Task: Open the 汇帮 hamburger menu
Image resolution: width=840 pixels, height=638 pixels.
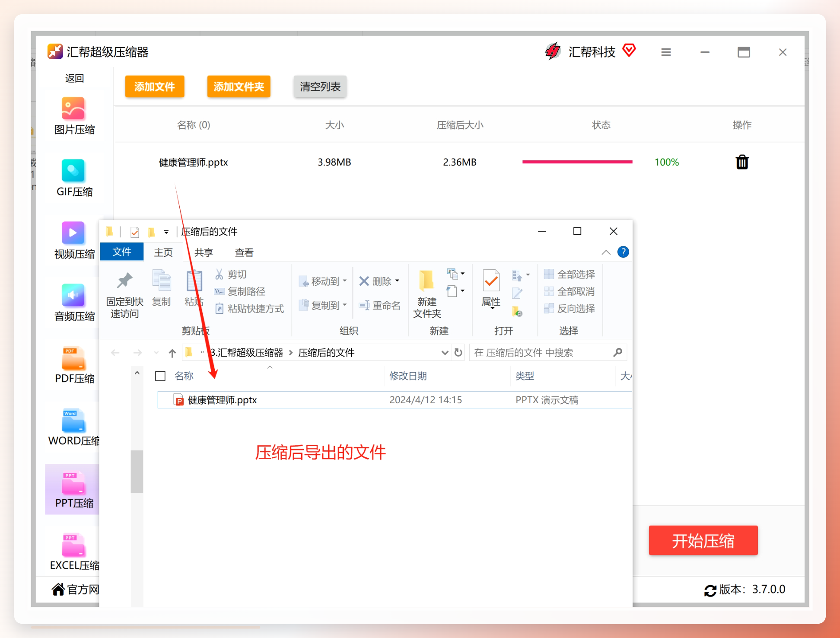Action: point(666,52)
